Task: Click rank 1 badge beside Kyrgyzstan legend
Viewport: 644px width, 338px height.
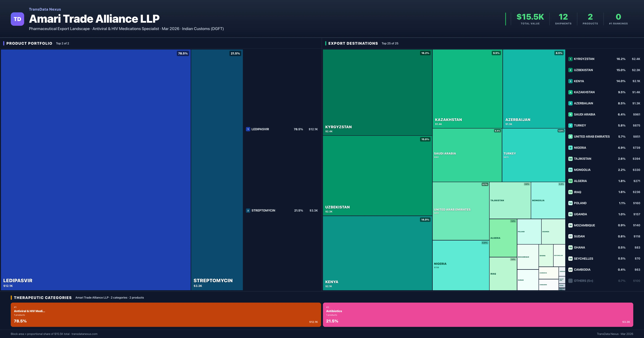Action: point(570,59)
